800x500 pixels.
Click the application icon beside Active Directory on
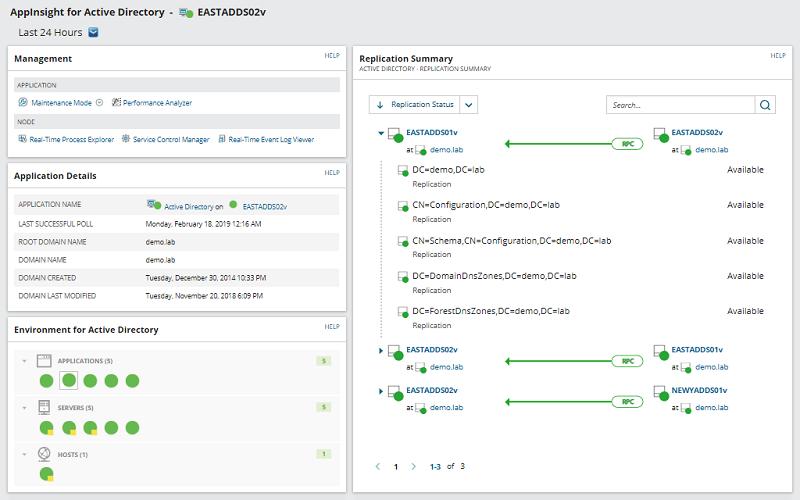click(x=154, y=205)
